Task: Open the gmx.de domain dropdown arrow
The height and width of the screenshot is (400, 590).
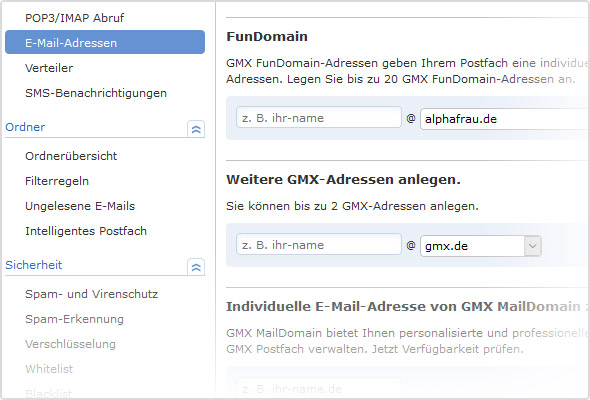Action: tap(532, 246)
